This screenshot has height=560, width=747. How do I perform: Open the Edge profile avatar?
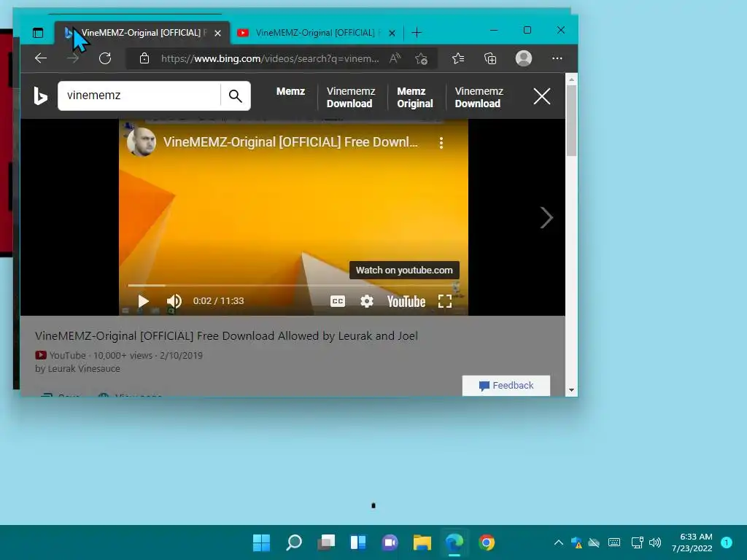point(524,58)
